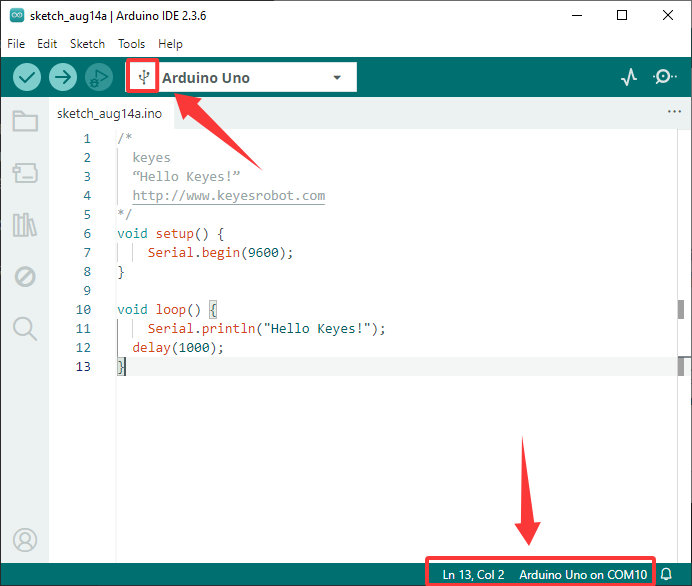Click the Serial.println("Hello Keyes!"); code line
Viewport: 692px width, 586px height.
267,328
